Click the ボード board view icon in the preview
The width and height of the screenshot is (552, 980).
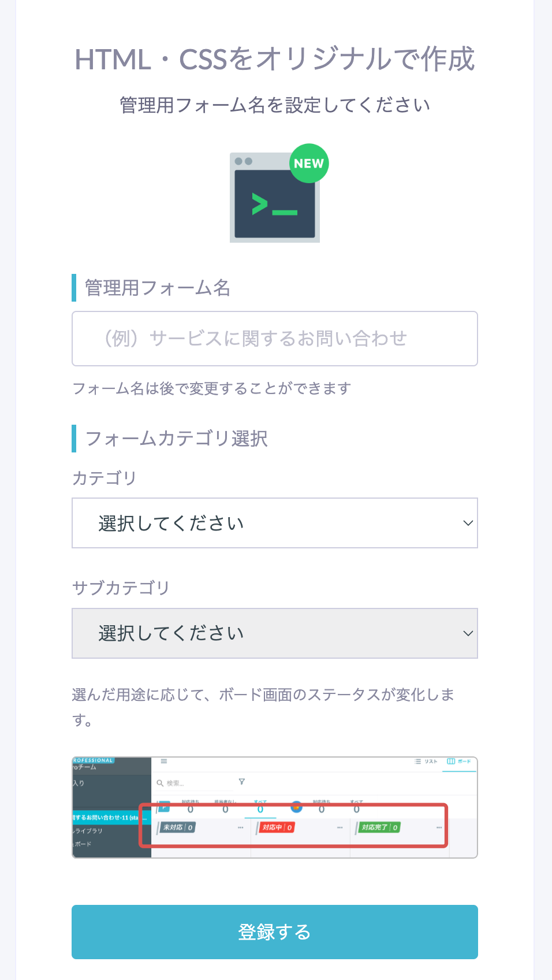tap(451, 761)
